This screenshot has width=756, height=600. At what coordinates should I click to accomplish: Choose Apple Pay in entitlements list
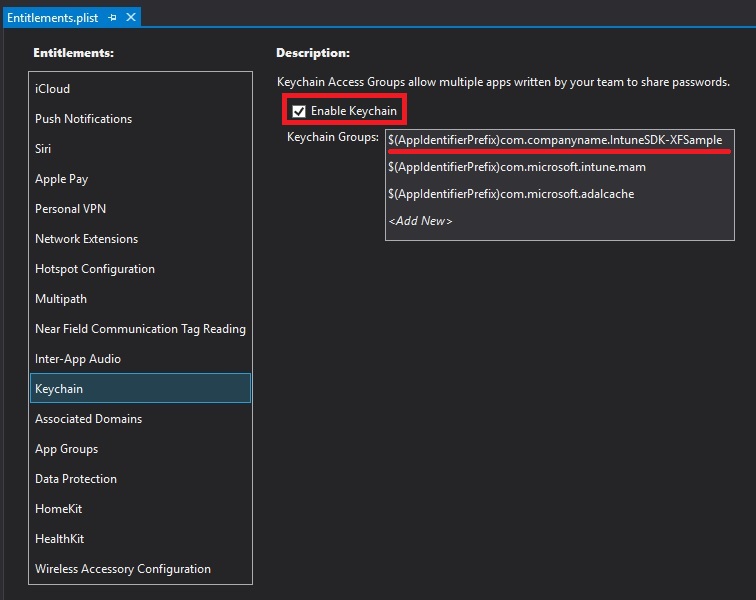pos(140,179)
